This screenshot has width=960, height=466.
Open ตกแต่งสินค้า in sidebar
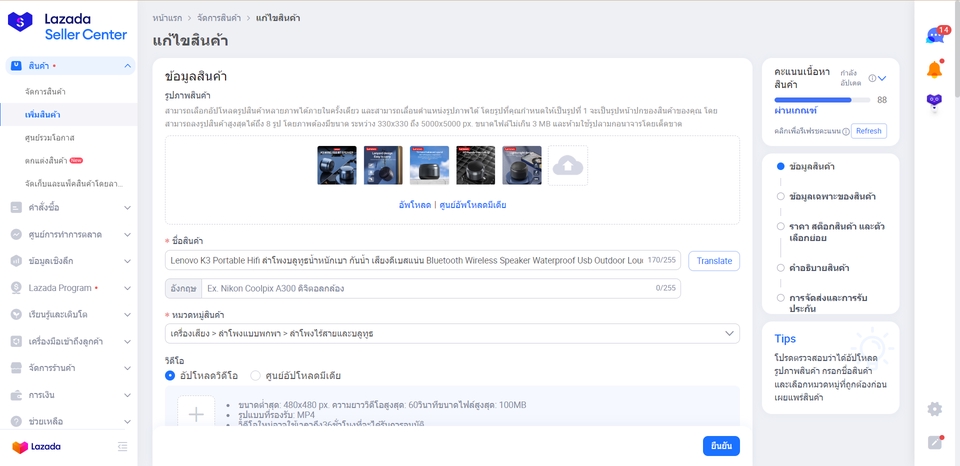click(46, 160)
